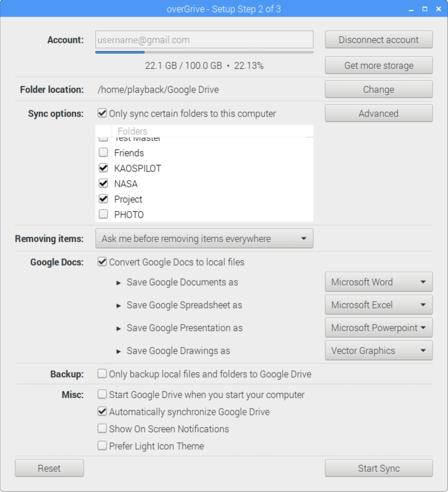Start Sync now
Screen dimensions: 448x492
coord(378,468)
